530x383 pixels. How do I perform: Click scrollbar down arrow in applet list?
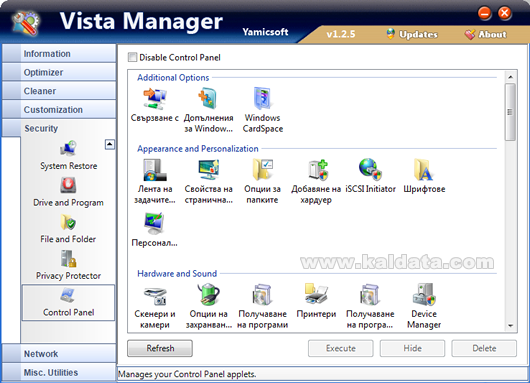510,326
